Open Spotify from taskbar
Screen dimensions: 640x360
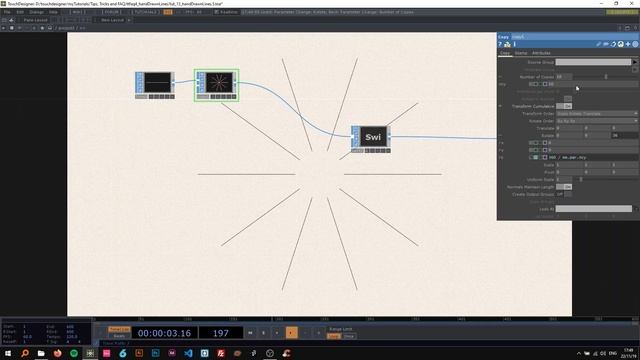(74, 353)
